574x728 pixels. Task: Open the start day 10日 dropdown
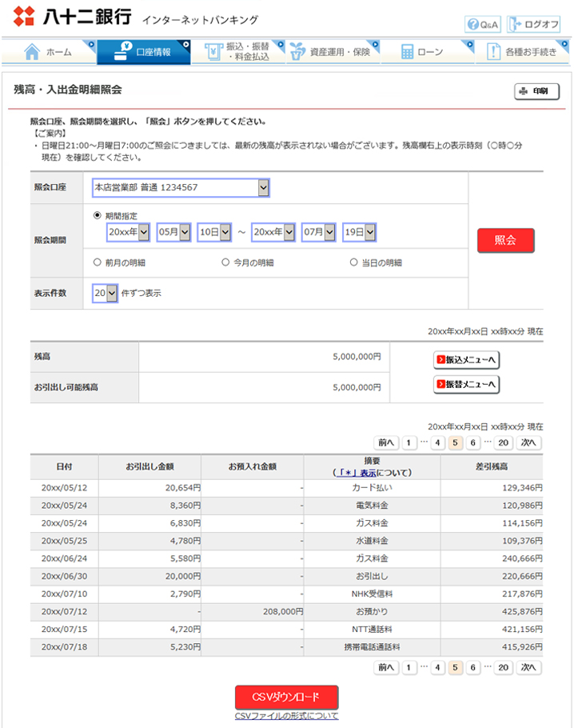point(214,232)
